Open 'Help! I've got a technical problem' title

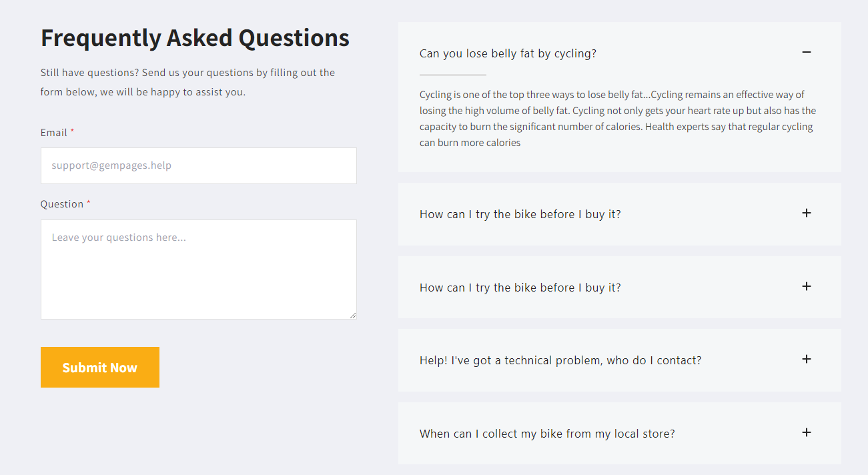560,360
